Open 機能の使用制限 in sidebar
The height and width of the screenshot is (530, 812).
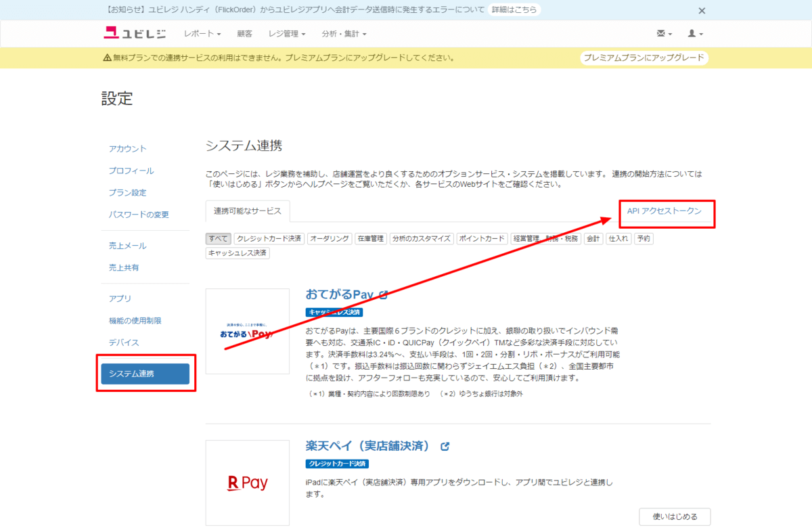click(x=135, y=321)
